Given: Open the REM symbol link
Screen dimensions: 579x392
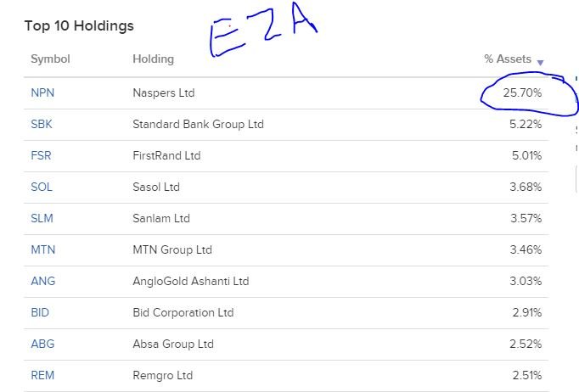Looking at the screenshot, I should (x=42, y=375).
